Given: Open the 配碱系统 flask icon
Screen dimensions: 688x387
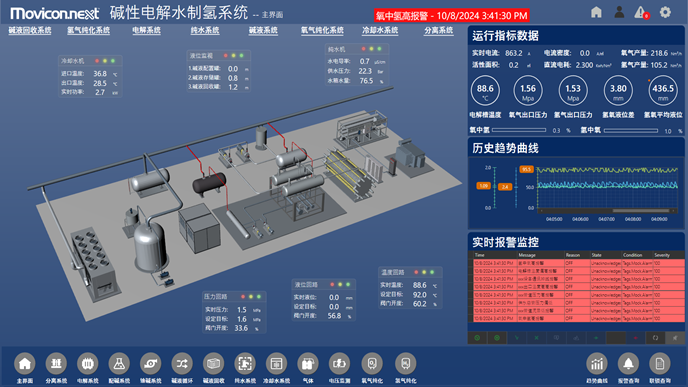Looking at the screenshot, I should pyautogui.click(x=119, y=364).
